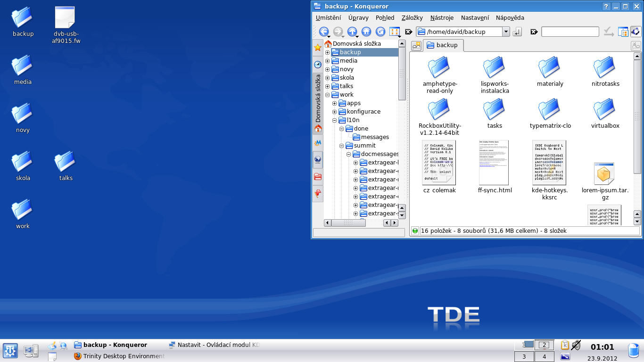Image resolution: width=644 pixels, height=362 pixels.
Task: Select the virtualbox folder
Action: (x=605, y=114)
